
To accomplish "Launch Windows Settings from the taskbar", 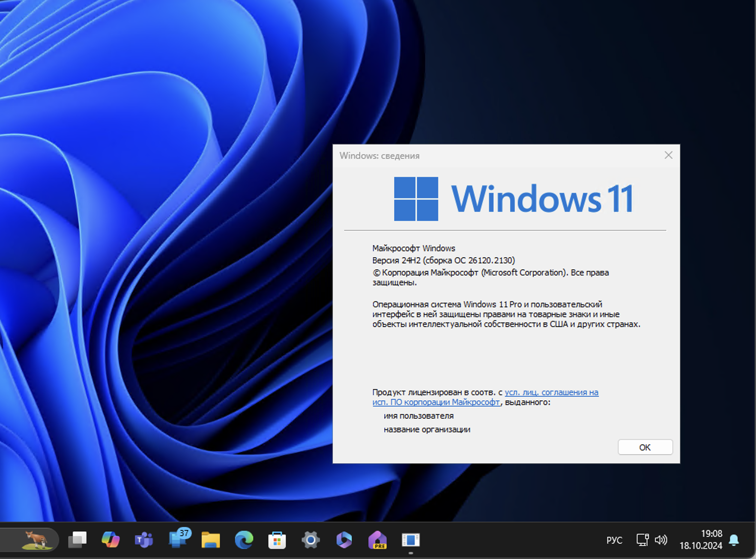I will [x=310, y=540].
